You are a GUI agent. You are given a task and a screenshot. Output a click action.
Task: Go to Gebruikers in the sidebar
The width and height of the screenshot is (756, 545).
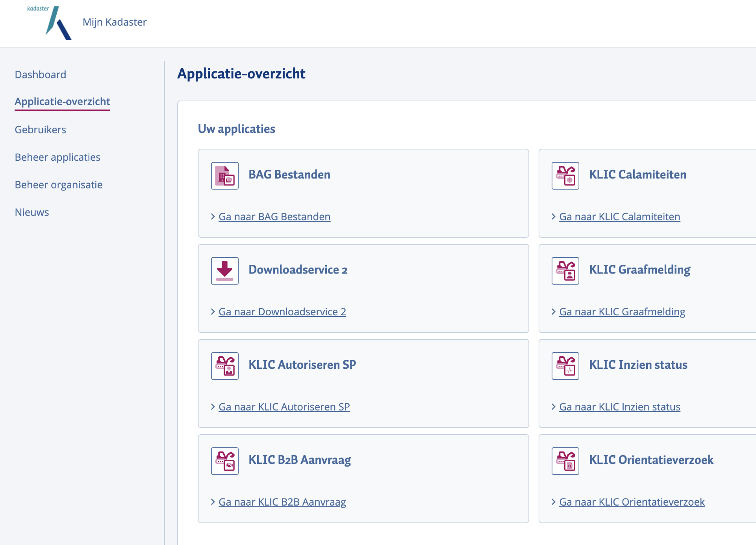[41, 130]
